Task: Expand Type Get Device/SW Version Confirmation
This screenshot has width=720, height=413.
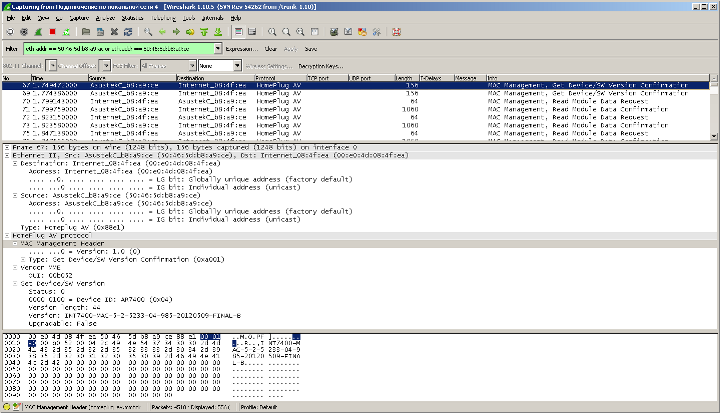Action: pyautogui.click(x=23, y=260)
